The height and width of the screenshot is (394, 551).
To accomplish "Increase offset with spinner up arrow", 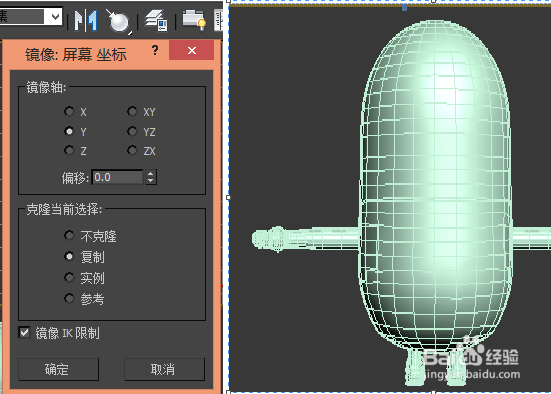I will 151,173.
